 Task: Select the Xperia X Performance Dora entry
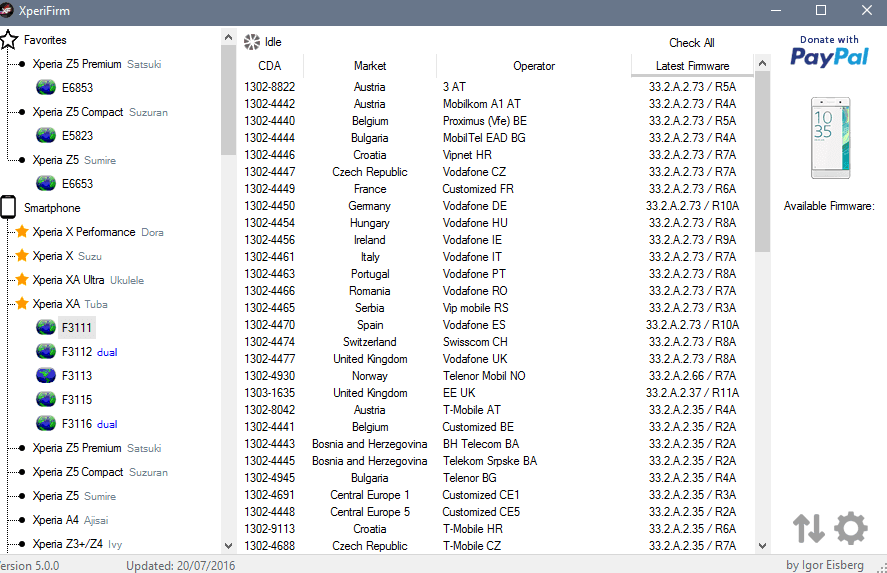click(98, 232)
